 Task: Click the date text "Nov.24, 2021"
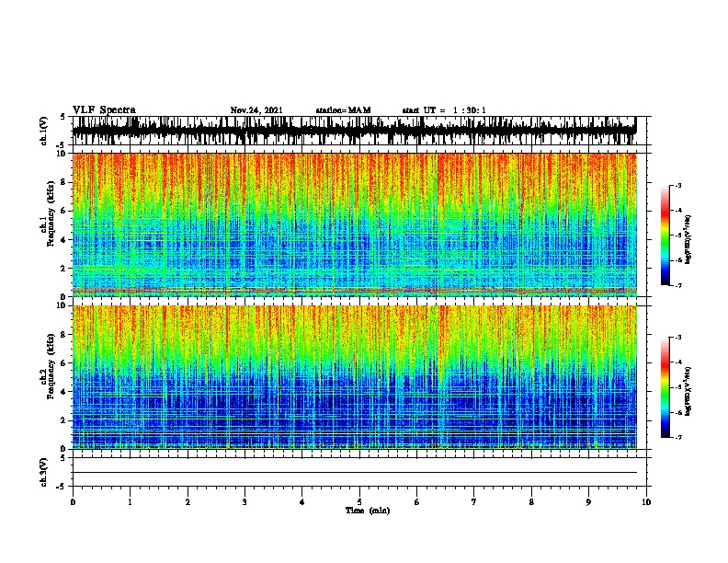tap(256, 110)
